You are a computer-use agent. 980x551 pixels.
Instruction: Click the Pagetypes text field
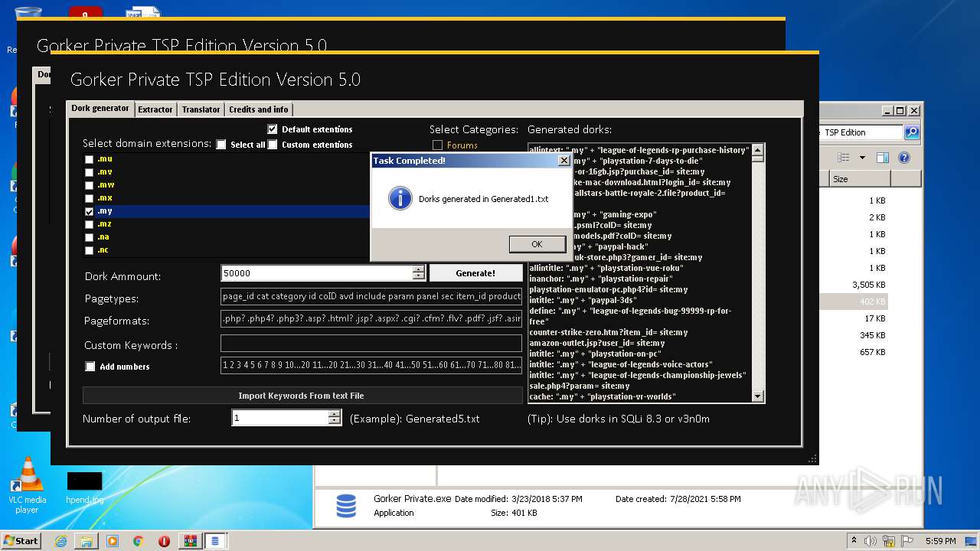(371, 296)
